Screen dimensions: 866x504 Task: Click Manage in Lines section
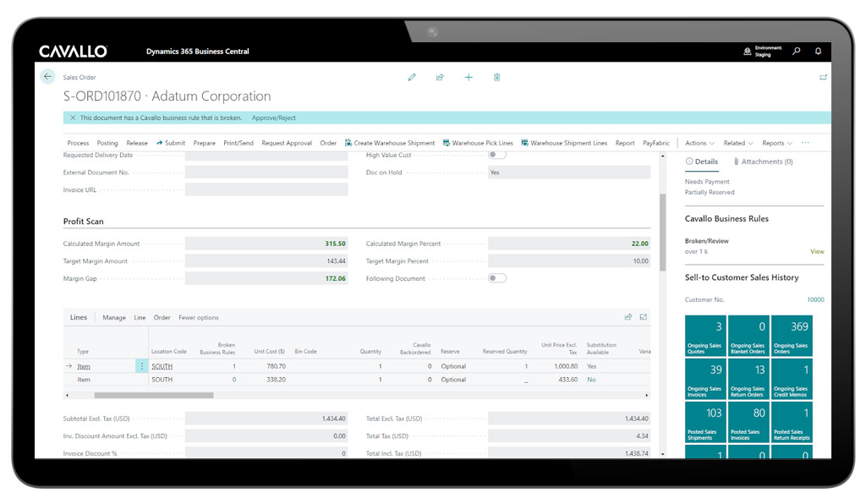[114, 317]
